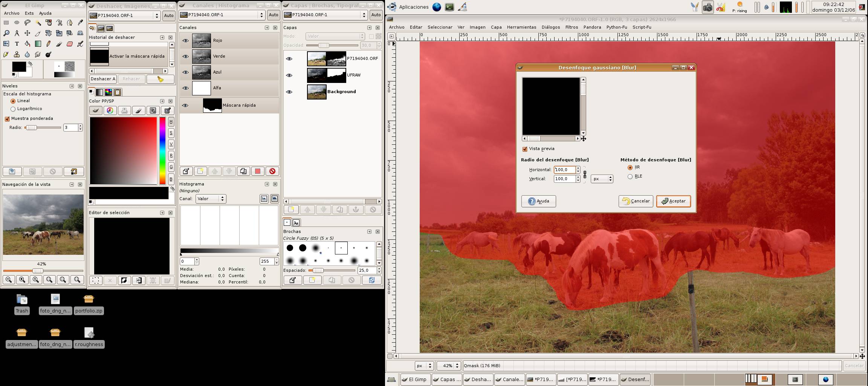Open layer Modo Valor dropdown
Screen dimensions: 868x386
pos(335,36)
